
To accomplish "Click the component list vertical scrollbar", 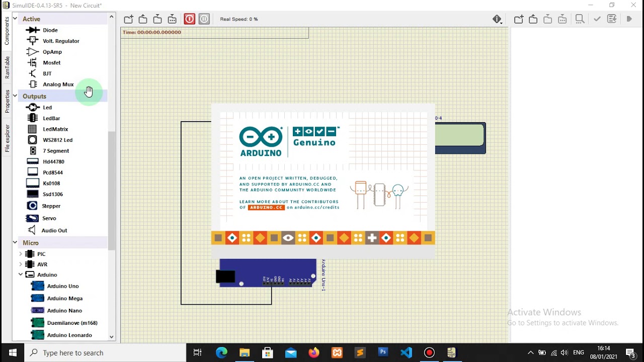I will coord(112,191).
